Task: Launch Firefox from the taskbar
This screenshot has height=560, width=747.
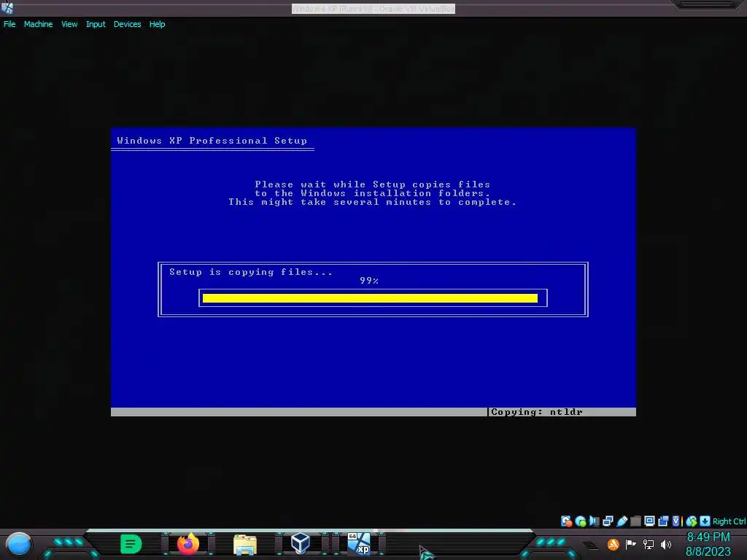Action: click(188, 544)
